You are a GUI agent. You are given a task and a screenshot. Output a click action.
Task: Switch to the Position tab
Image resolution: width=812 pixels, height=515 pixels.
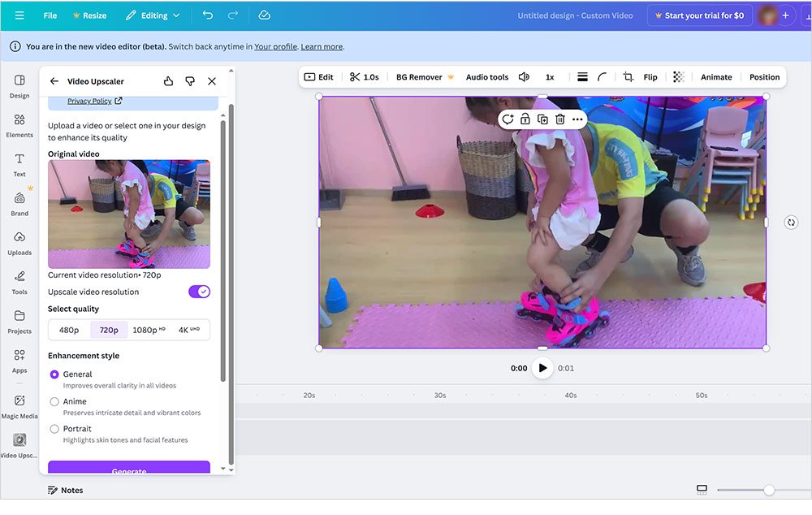click(763, 76)
